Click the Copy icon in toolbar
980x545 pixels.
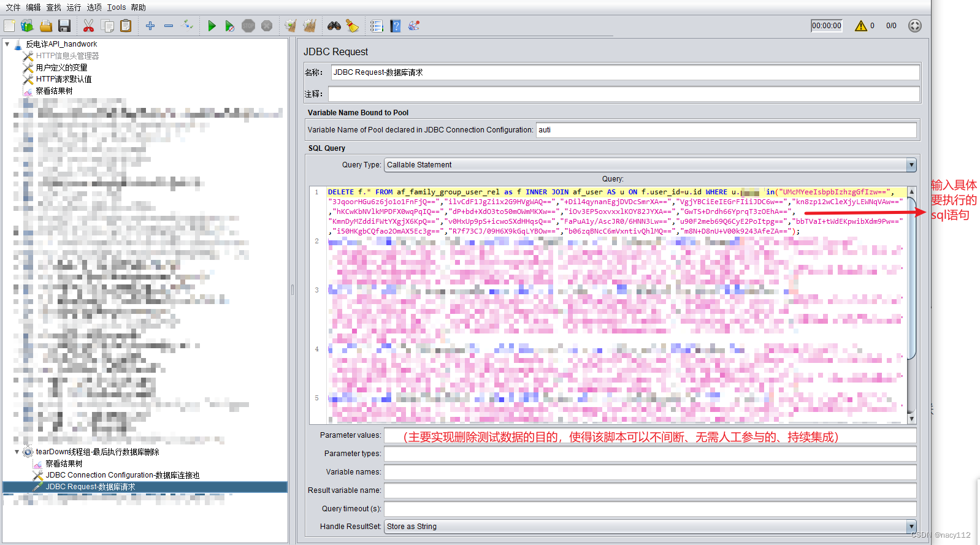point(107,26)
